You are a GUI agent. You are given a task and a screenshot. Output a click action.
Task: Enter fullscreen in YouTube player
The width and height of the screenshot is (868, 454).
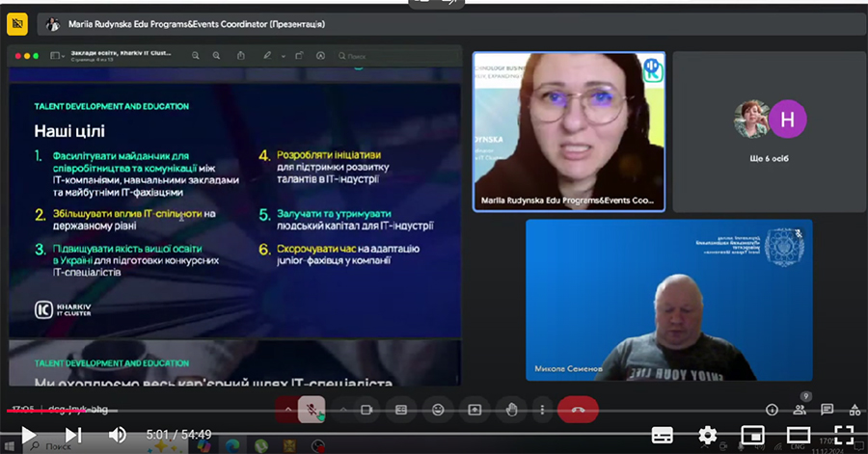click(844, 435)
